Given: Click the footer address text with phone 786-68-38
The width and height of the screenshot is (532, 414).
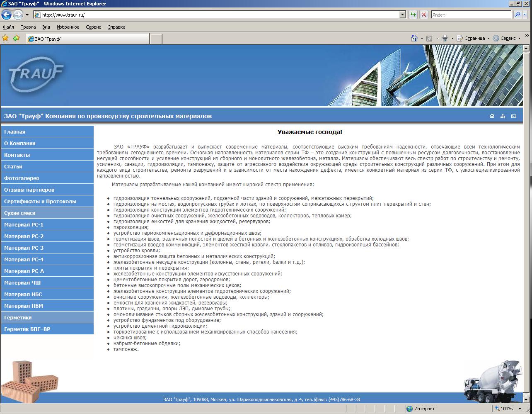Looking at the screenshot, I should tap(261, 399).
